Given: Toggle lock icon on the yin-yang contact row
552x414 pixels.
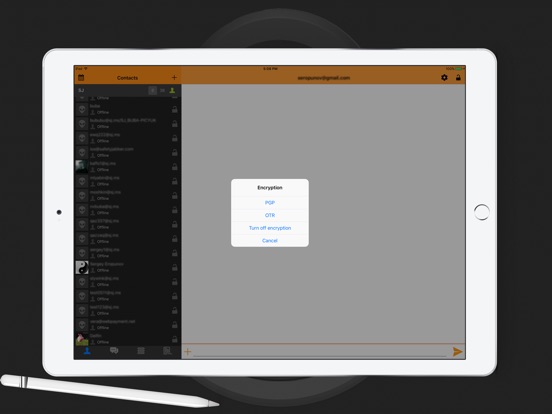Looking at the screenshot, I should click(175, 268).
